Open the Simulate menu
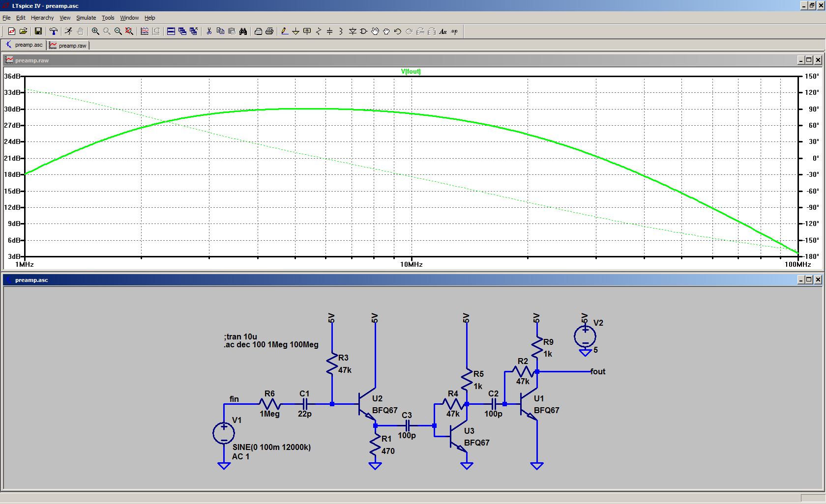 pos(86,18)
